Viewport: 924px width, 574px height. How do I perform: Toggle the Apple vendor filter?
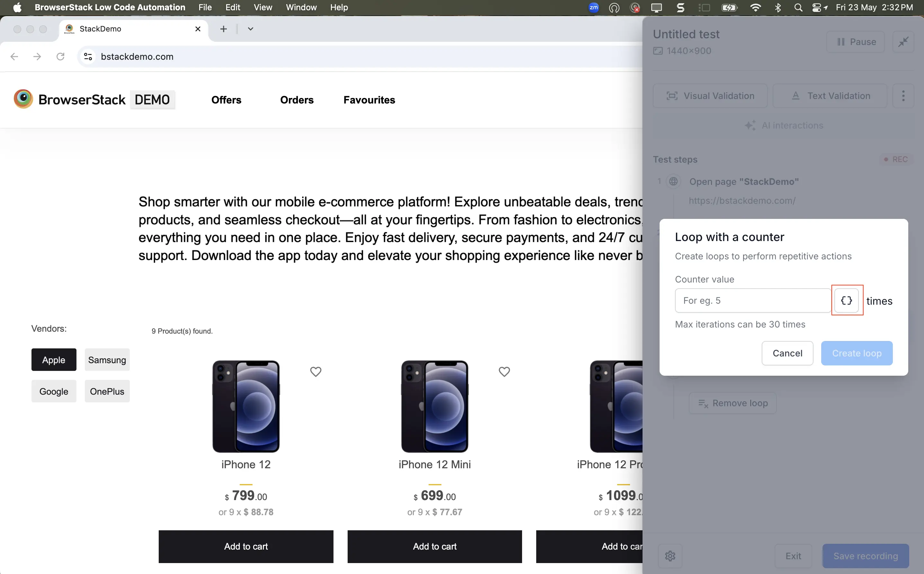pos(54,360)
